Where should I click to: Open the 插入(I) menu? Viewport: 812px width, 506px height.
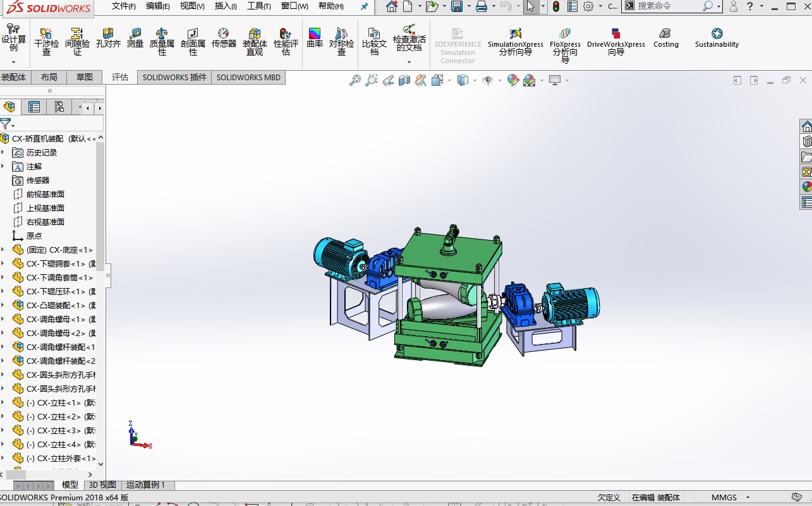(226, 6)
